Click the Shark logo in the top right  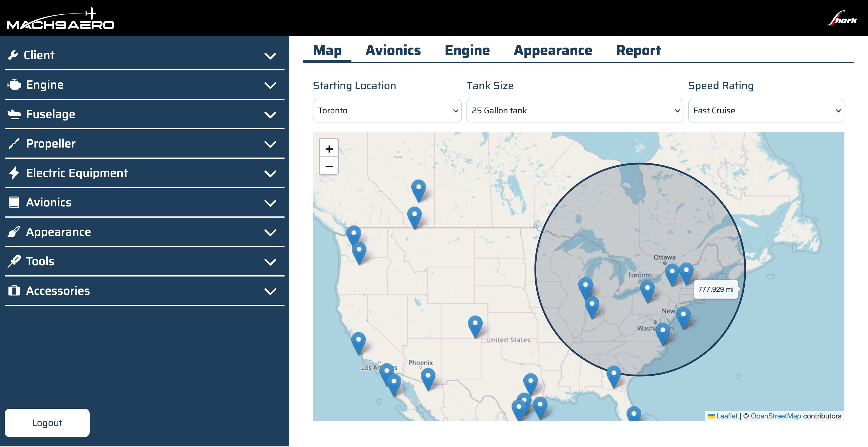click(x=842, y=19)
